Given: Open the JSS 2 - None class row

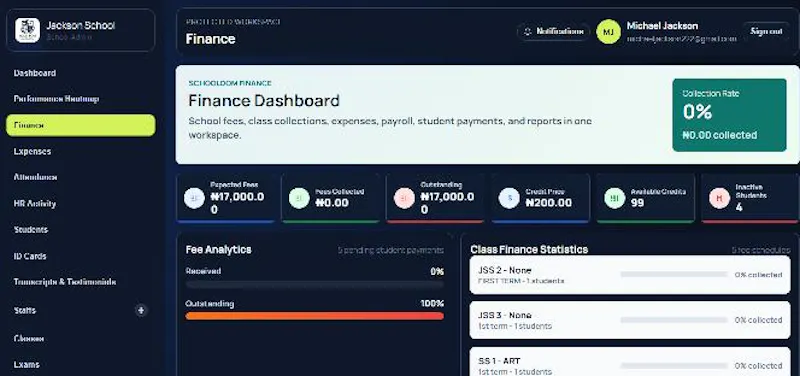Looking at the screenshot, I should pos(630,274).
